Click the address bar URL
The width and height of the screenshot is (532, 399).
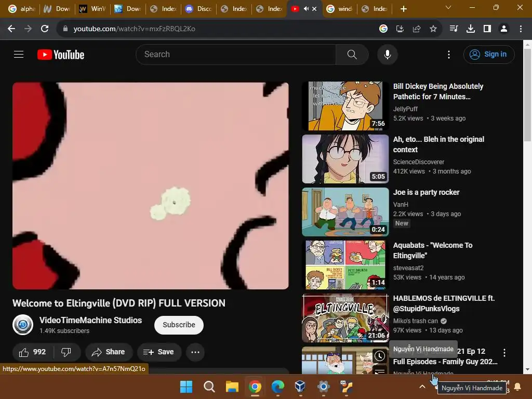pyautogui.click(x=135, y=29)
